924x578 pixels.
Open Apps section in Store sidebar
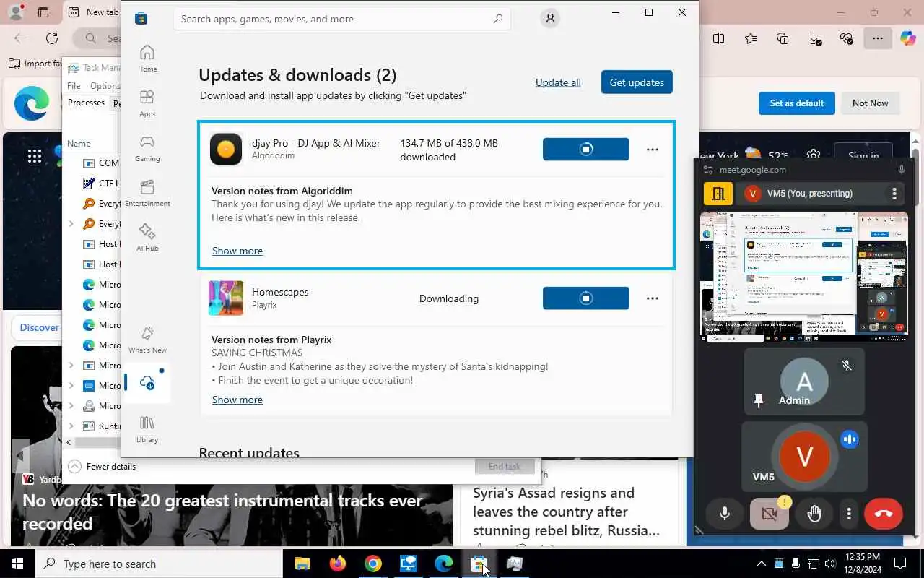[x=147, y=103]
